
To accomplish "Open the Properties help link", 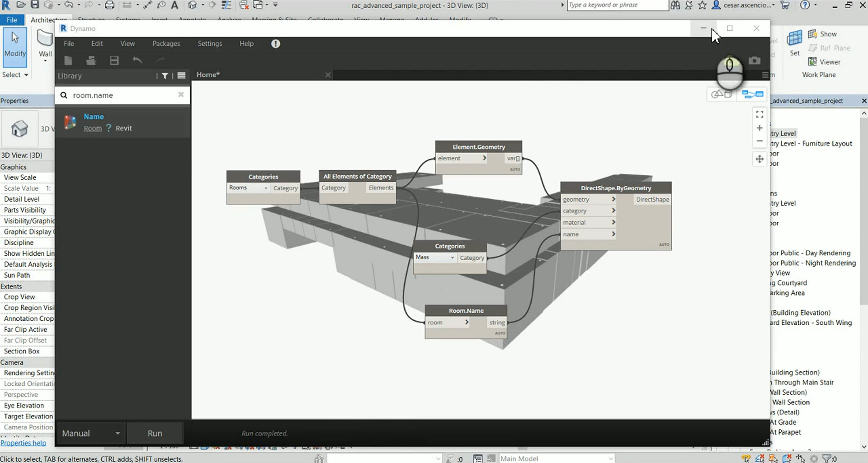I will click(x=24, y=443).
